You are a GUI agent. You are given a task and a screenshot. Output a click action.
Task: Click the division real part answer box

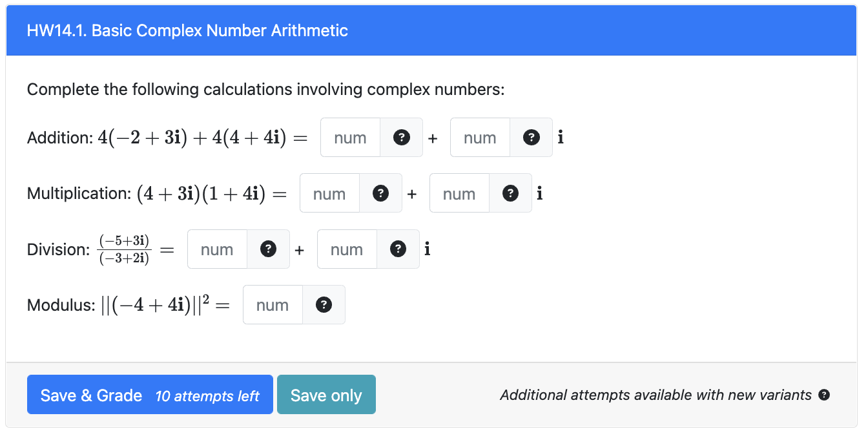(x=217, y=249)
